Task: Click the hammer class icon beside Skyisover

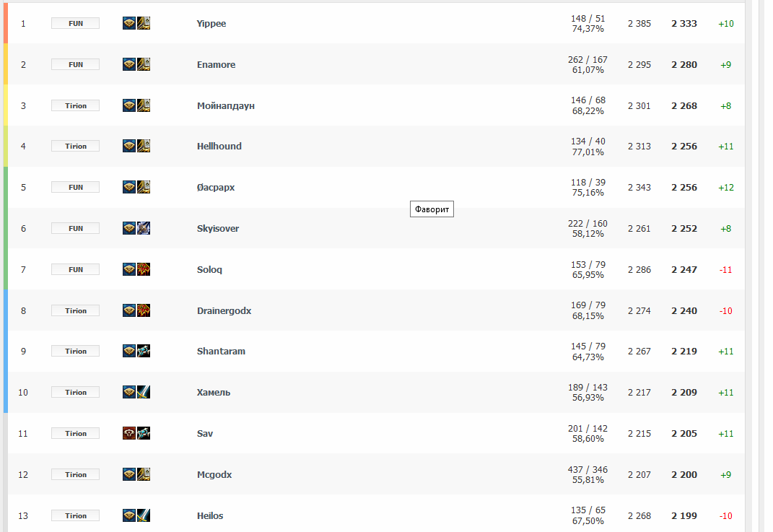Action: [x=144, y=228]
